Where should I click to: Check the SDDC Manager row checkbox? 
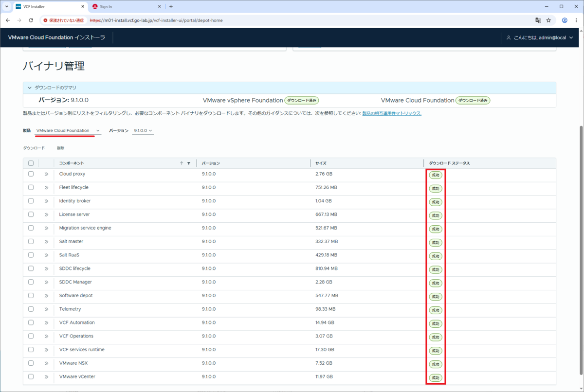coord(31,282)
